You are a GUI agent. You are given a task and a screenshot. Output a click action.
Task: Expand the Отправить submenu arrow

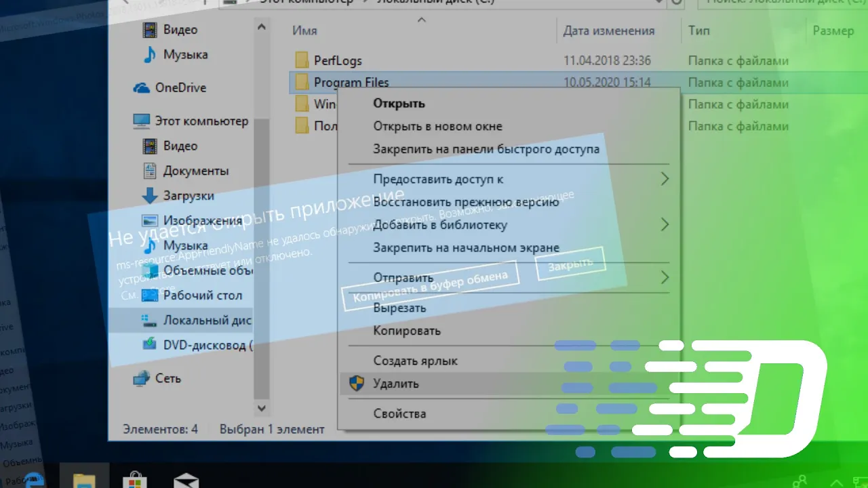tap(665, 277)
